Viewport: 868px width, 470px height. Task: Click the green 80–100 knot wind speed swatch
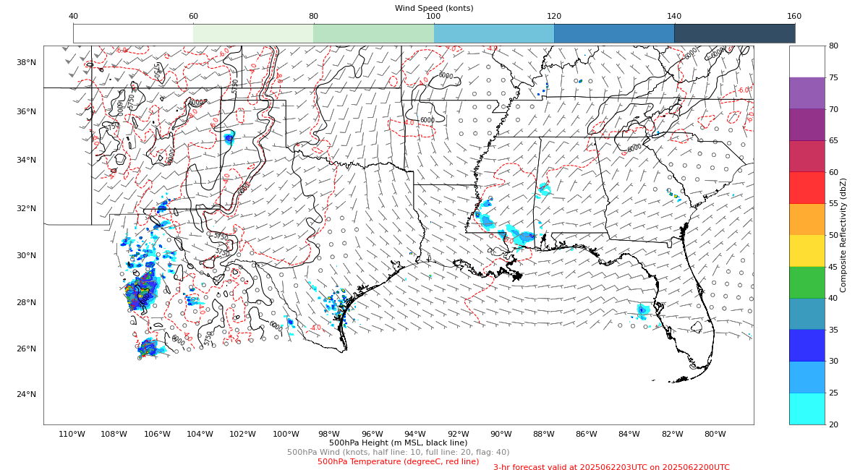[x=373, y=33]
